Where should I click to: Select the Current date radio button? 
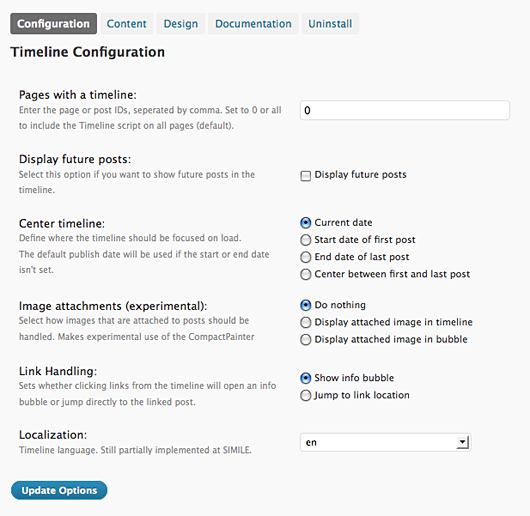(306, 223)
